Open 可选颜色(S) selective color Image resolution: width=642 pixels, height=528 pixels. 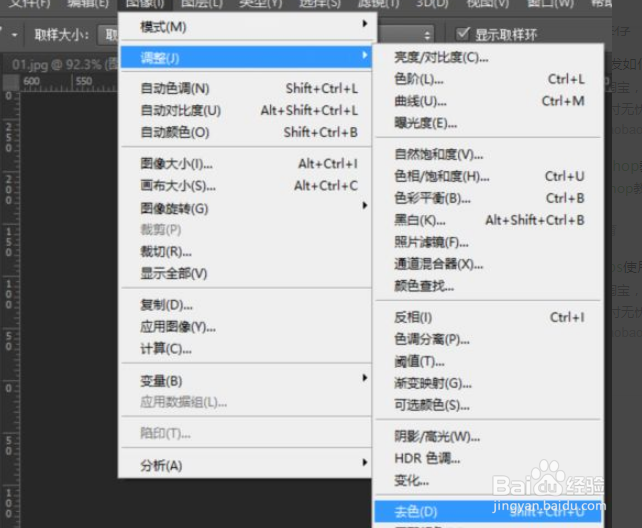(489, 405)
